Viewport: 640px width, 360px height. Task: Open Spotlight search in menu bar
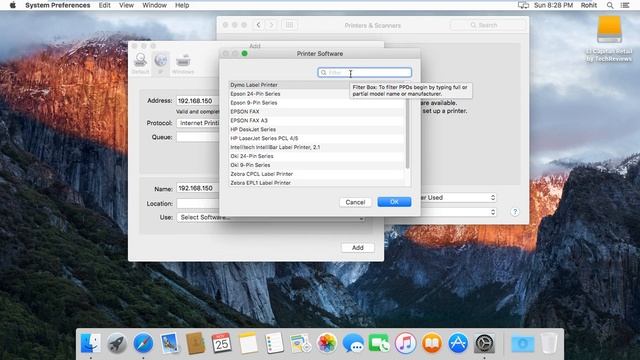click(610, 5)
